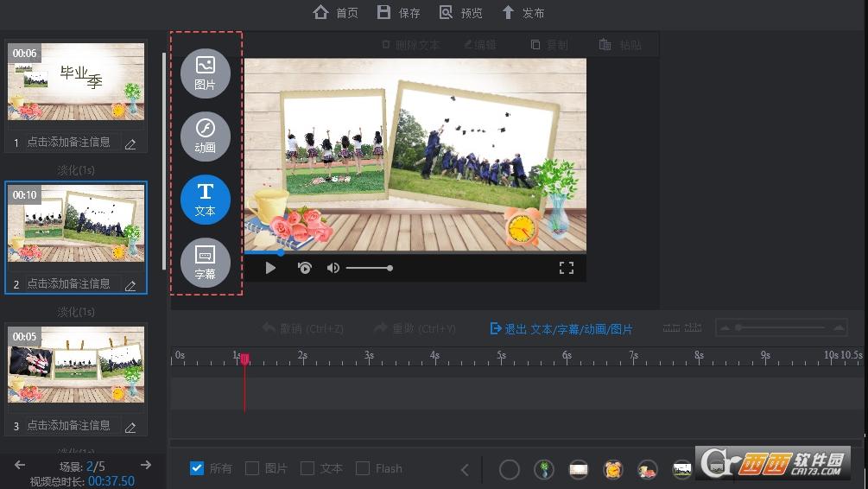Enter fullscreen preview mode
Image resolution: width=868 pixels, height=489 pixels.
tap(567, 268)
